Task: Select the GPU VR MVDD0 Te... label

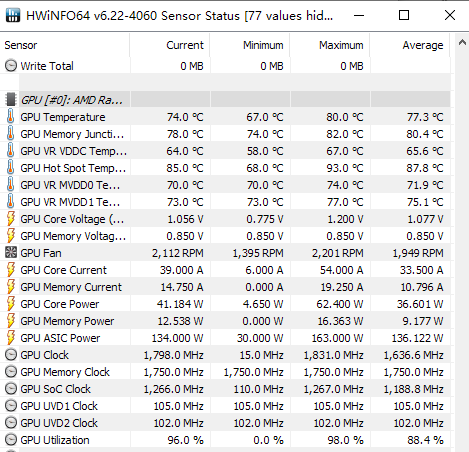Action: click(70, 185)
